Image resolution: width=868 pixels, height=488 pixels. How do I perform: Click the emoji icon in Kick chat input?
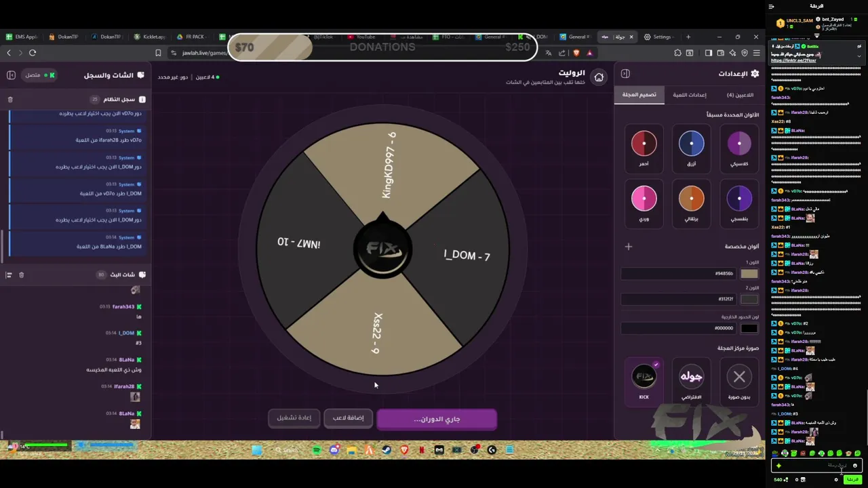855,466
